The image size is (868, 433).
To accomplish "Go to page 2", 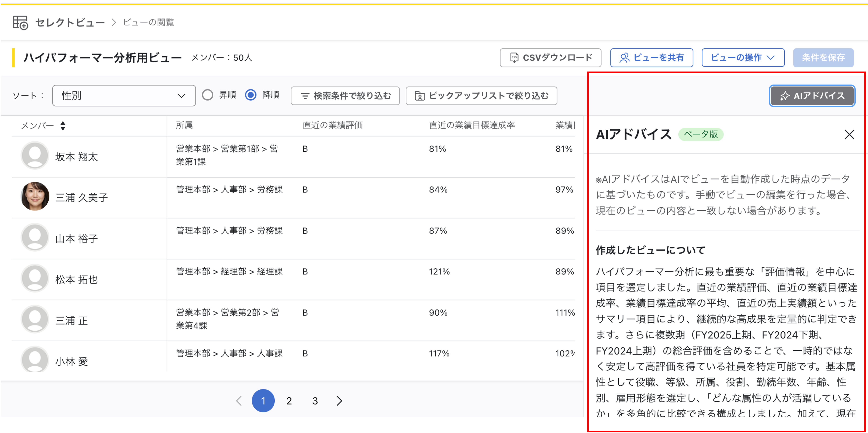I will tap(289, 401).
